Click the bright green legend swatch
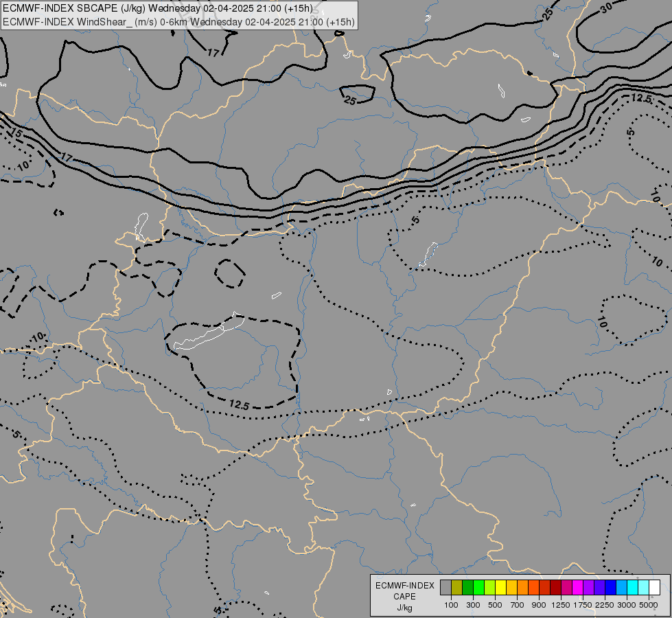 point(478,587)
